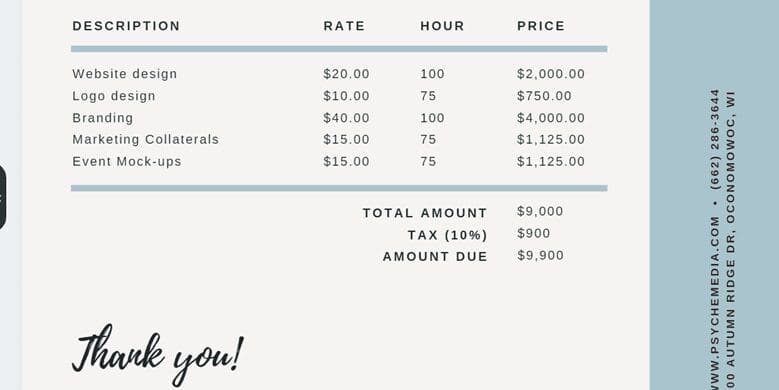Select the AMOUNT DUE label
The width and height of the screenshot is (779, 390).
pos(435,257)
